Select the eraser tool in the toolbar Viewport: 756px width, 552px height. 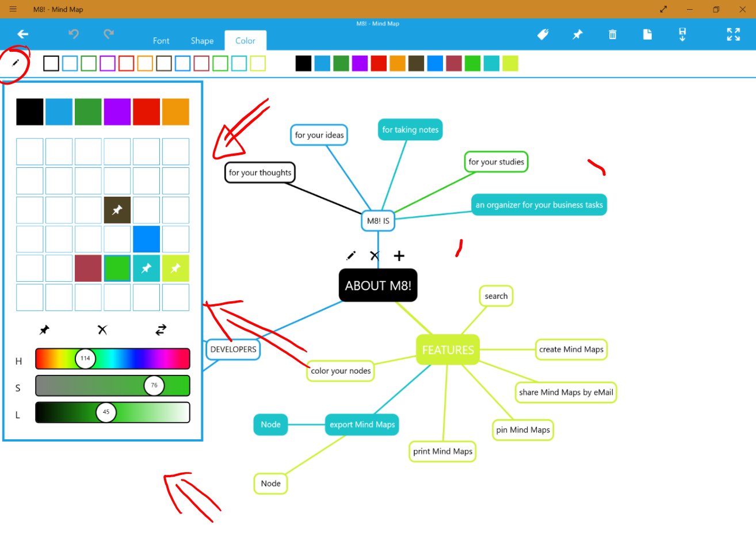(x=543, y=34)
